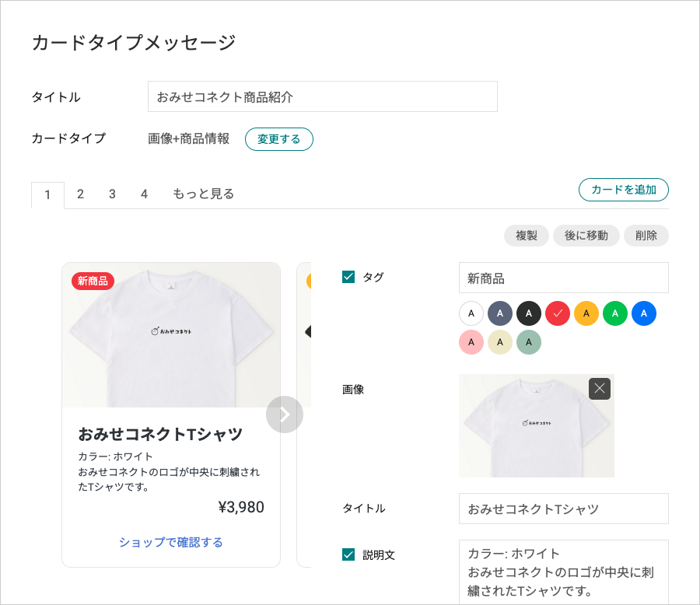This screenshot has width=700, height=605.
Task: Choose the orange tag color swatch
Action: pyautogui.click(x=586, y=313)
